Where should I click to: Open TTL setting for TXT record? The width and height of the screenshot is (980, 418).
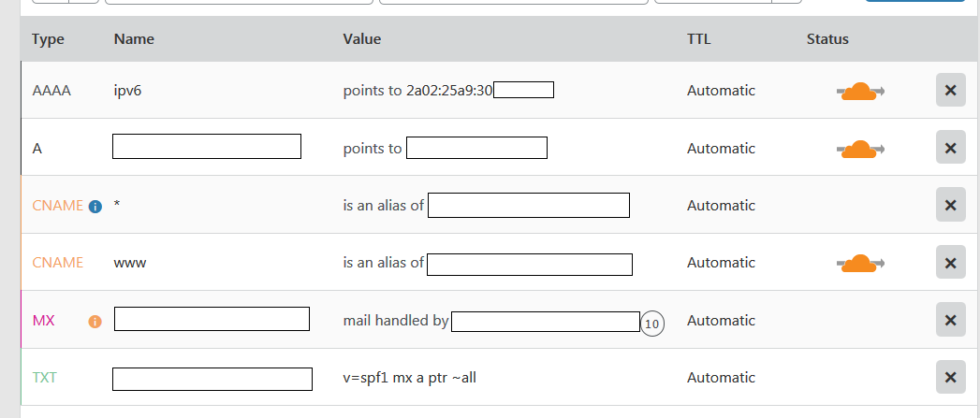coord(721,378)
